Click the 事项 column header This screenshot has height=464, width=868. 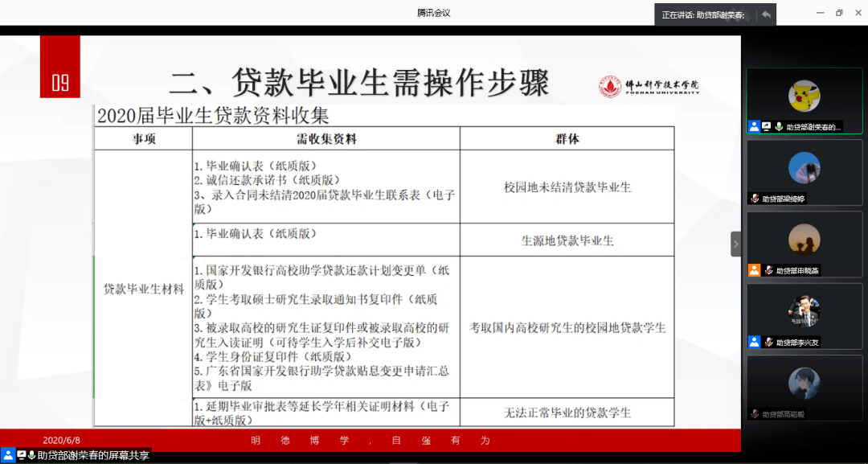[x=143, y=139]
